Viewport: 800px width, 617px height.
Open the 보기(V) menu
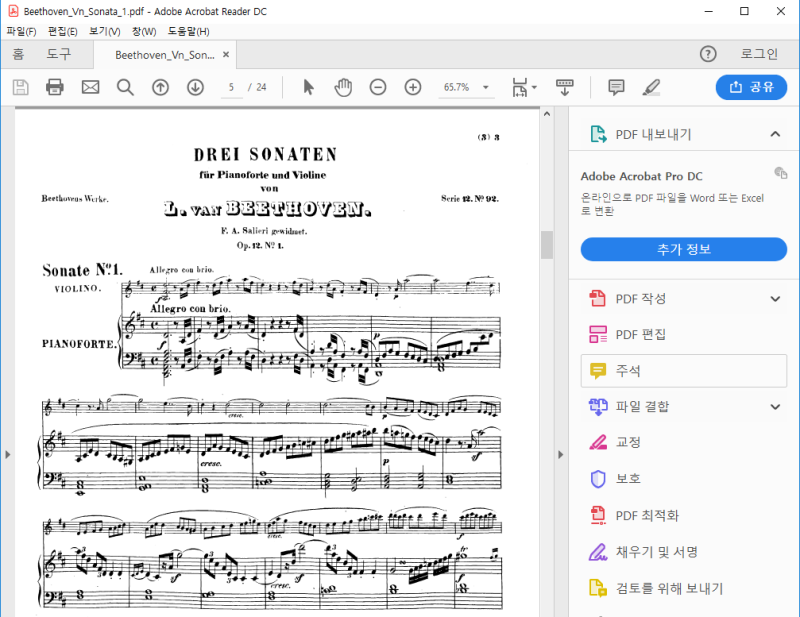point(105,31)
